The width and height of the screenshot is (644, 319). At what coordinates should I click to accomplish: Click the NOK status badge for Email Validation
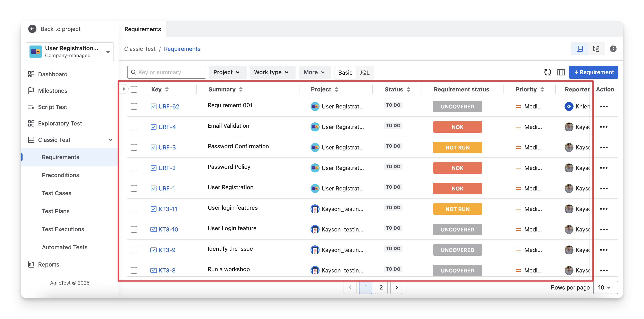point(457,127)
